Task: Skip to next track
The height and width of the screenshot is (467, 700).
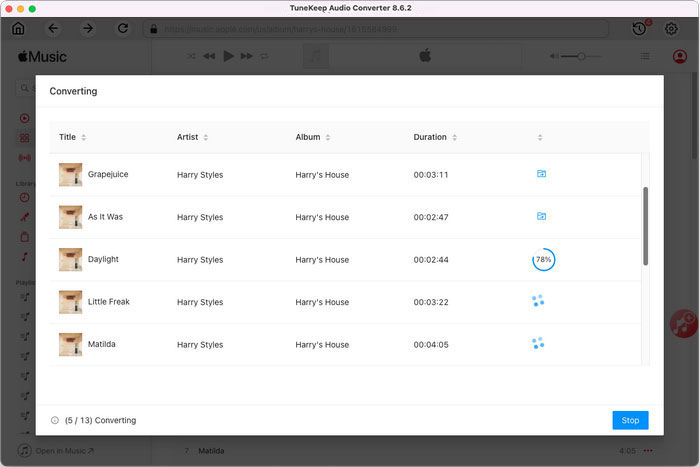Action: point(246,56)
